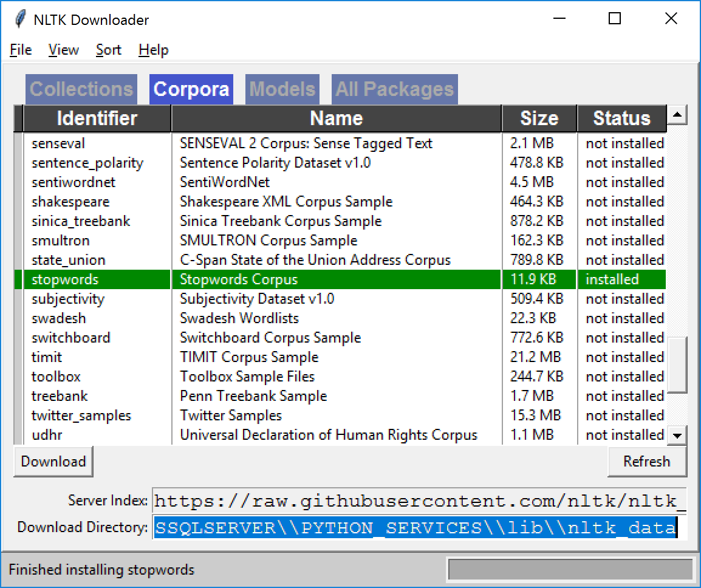This screenshot has height=588, width=701.
Task: Switch to the Collections tab
Action: point(81,89)
